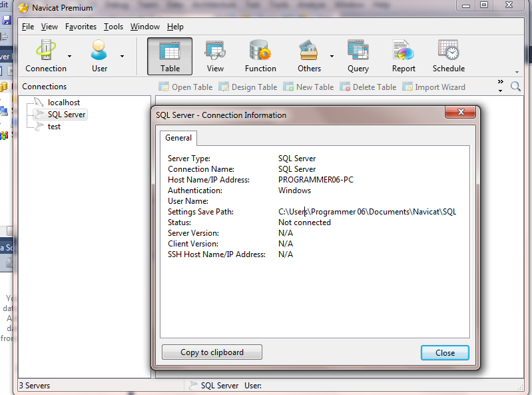Image resolution: width=532 pixels, height=395 pixels.
Task: Click Open Table in object toolbar
Action: point(186,87)
